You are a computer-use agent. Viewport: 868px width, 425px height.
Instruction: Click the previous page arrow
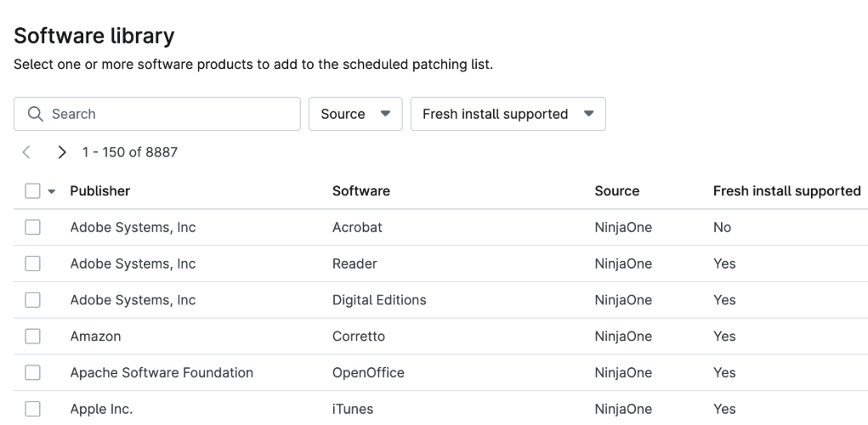[26, 153]
